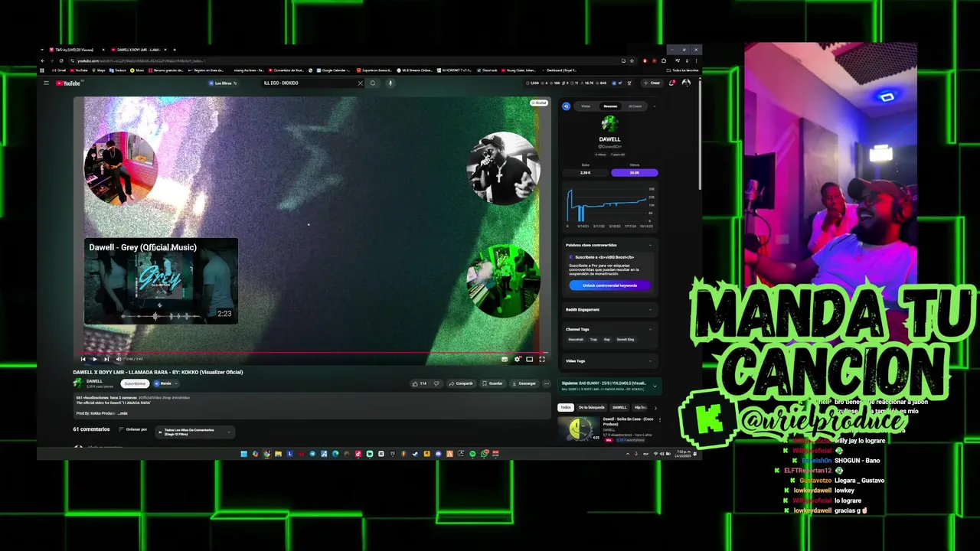Open the YouTube hamburger guide menu
The width and height of the screenshot is (980, 551).
(46, 83)
